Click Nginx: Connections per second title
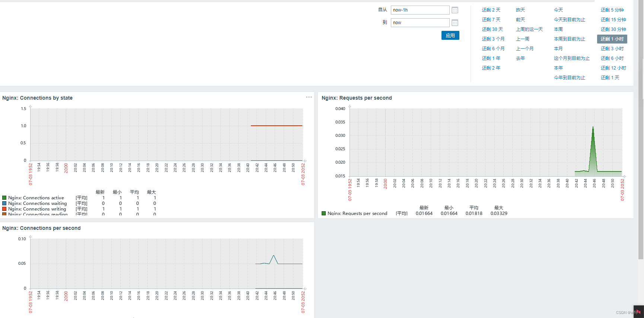Viewport: 644px width, 318px height. 41,228
